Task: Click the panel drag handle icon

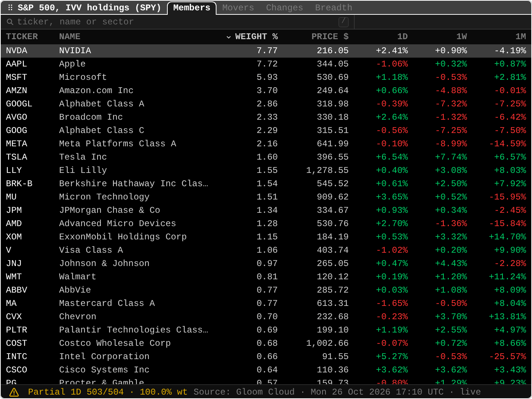Action: tap(10, 7)
